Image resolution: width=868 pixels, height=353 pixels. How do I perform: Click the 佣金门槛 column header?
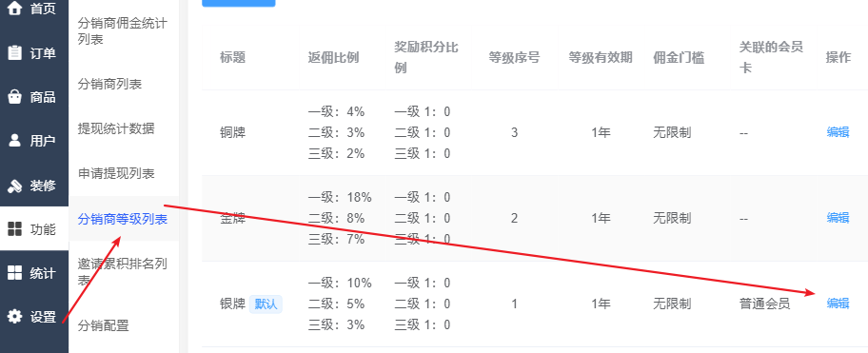pos(679,57)
